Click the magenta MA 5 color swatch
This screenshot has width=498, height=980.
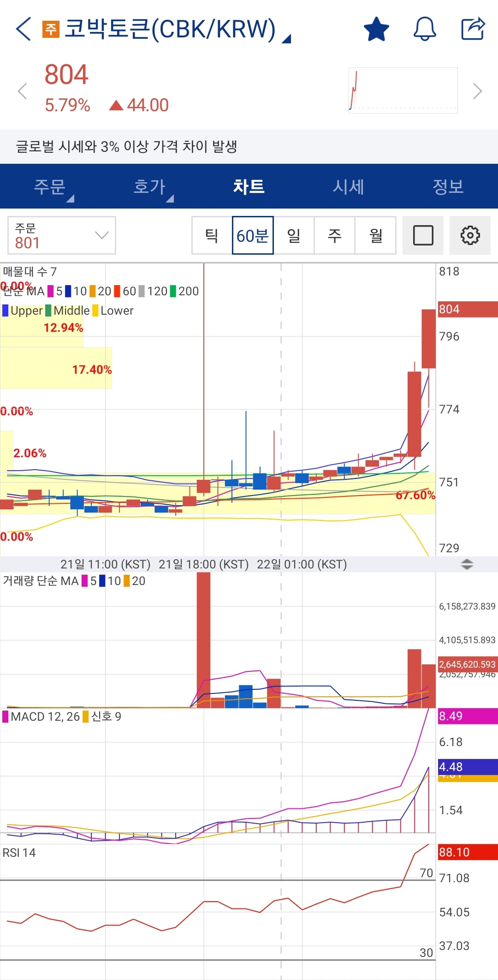click(51, 291)
